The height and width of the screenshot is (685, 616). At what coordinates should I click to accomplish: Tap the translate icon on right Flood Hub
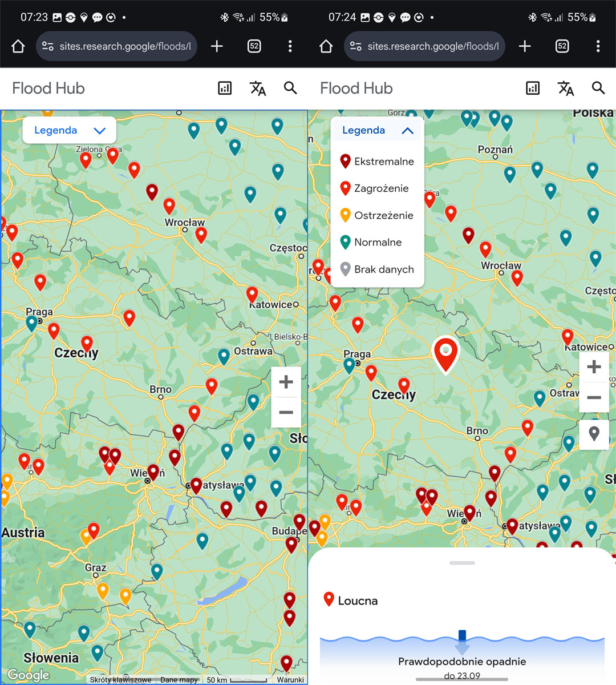(566, 88)
